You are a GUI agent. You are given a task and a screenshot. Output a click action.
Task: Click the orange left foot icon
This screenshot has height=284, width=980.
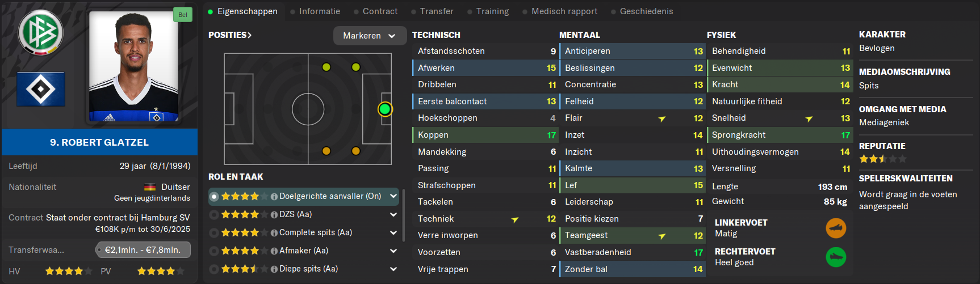click(836, 228)
